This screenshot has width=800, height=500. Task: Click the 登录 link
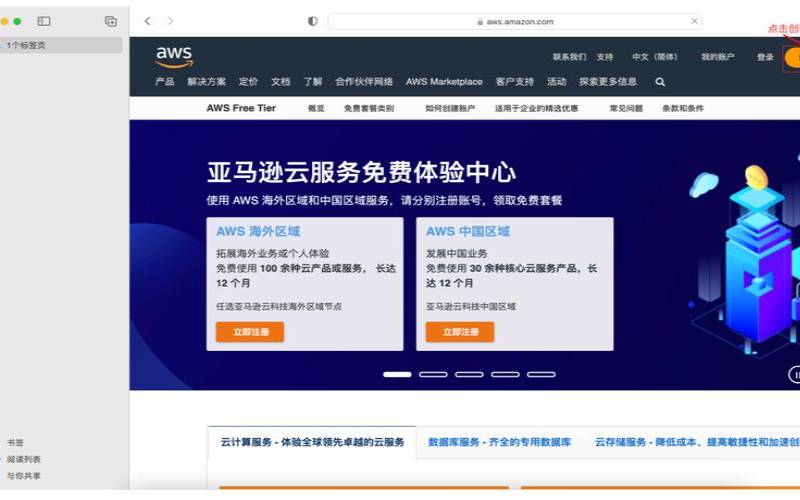pyautogui.click(x=765, y=57)
